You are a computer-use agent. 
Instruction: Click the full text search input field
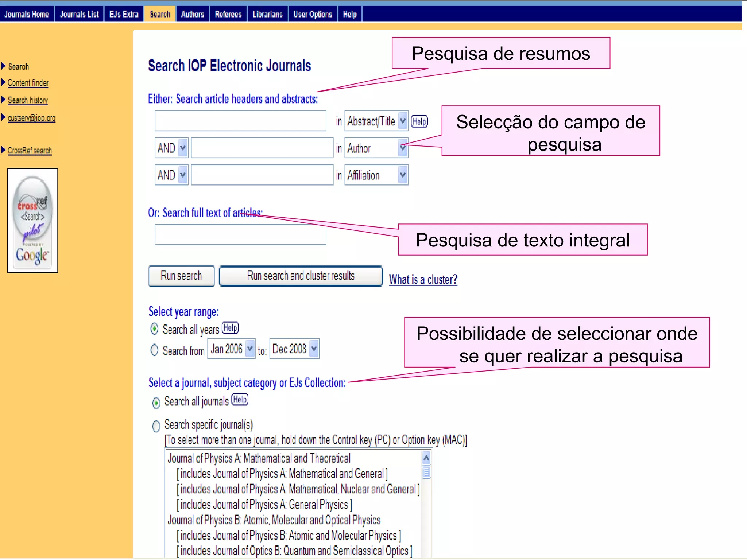pos(240,234)
